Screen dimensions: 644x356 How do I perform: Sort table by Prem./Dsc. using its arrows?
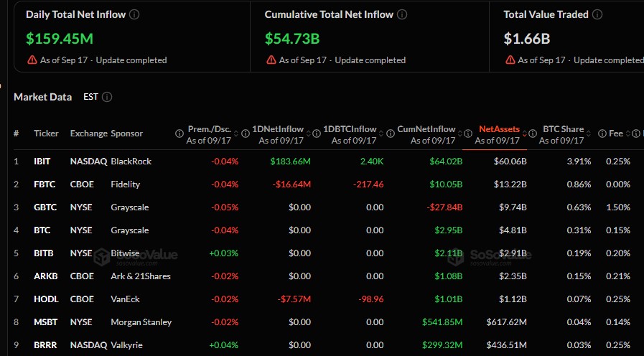[x=235, y=134]
